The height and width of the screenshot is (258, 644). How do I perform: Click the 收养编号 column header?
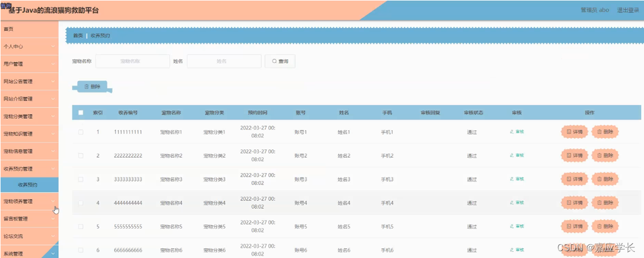[128, 112]
